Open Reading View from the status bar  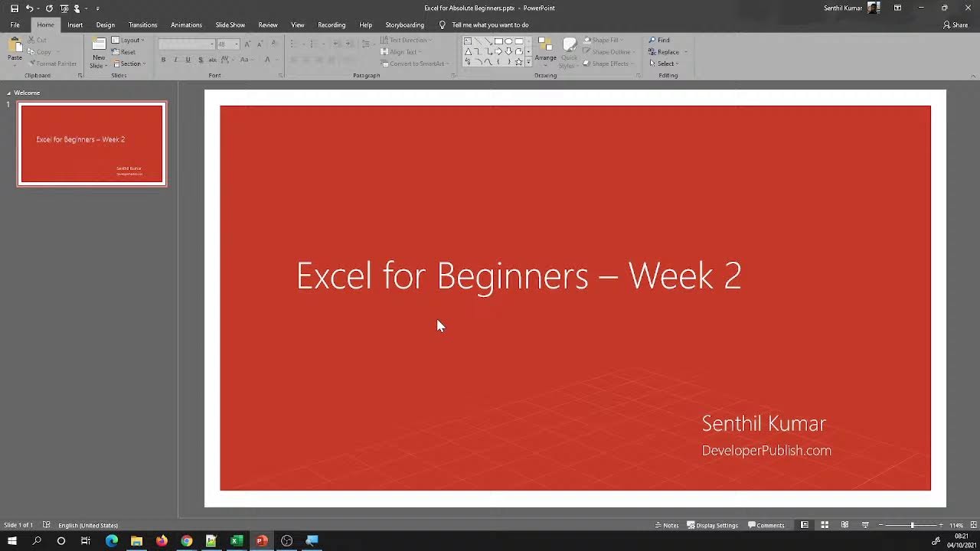point(844,525)
